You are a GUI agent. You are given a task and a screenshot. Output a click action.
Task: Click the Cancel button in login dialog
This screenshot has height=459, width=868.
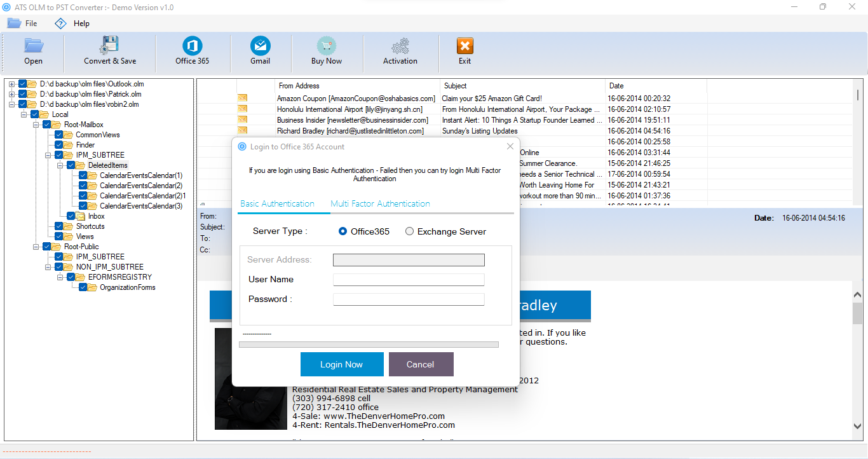(x=421, y=364)
